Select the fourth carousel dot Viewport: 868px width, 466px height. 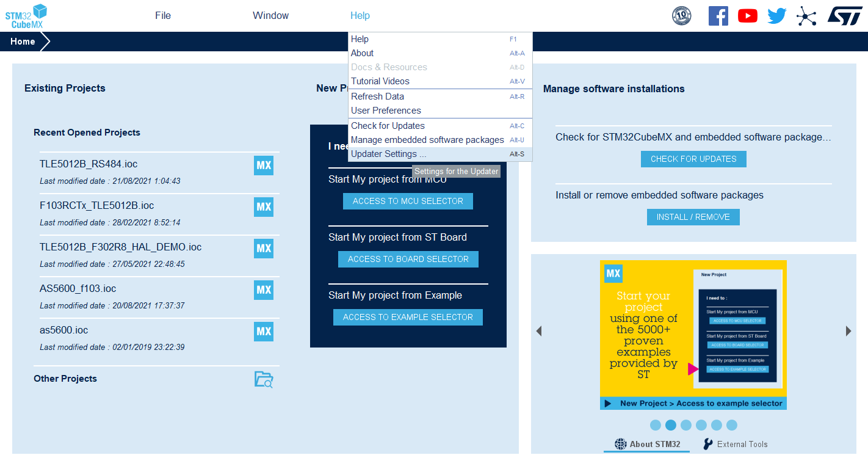(701, 425)
